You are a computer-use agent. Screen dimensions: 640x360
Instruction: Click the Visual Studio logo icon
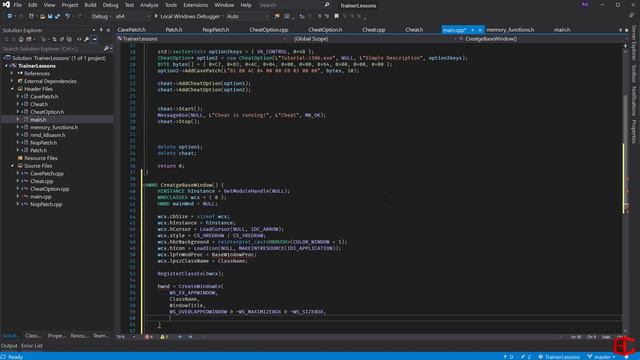(6, 5)
